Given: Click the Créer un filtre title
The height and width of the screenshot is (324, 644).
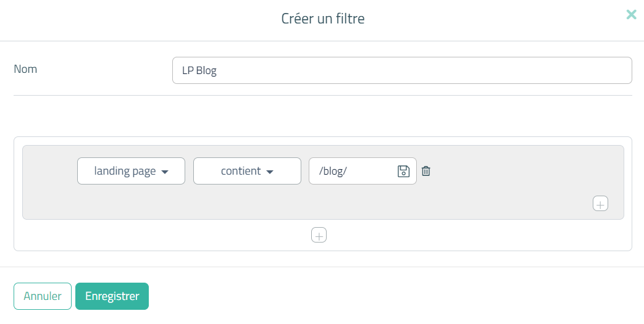Looking at the screenshot, I should point(323,19).
